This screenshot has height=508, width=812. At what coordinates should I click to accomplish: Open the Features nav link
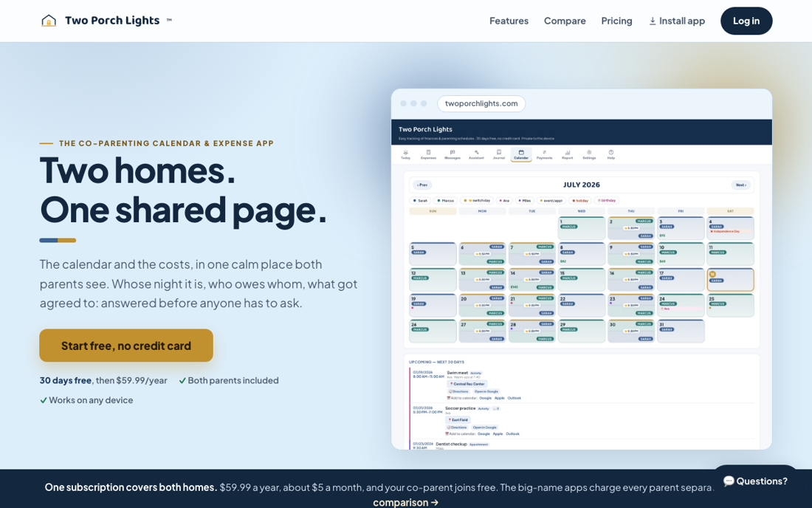point(509,21)
